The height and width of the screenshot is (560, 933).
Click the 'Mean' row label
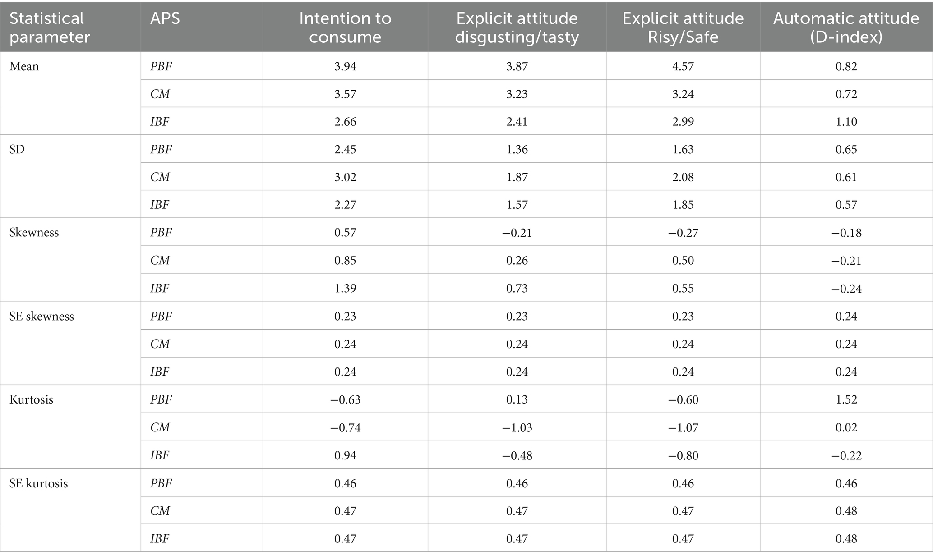24,66
